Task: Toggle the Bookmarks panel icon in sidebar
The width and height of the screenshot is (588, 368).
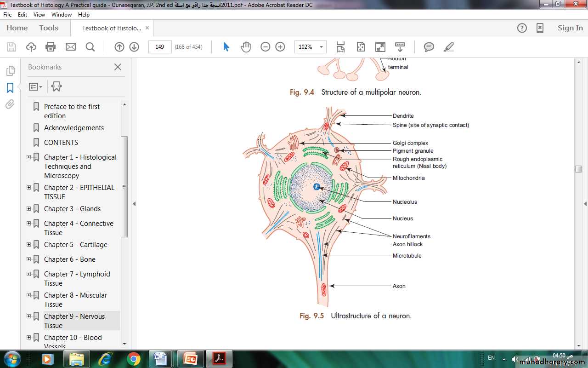Action: (10, 88)
